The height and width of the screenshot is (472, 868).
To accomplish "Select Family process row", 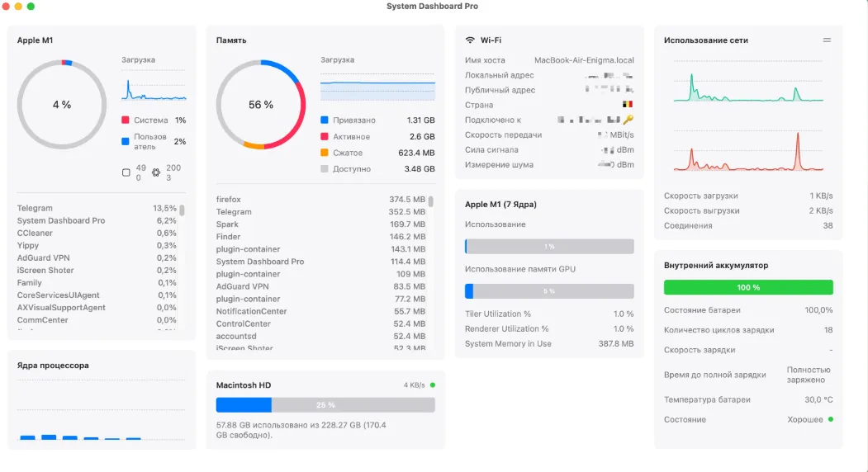I will (x=97, y=283).
